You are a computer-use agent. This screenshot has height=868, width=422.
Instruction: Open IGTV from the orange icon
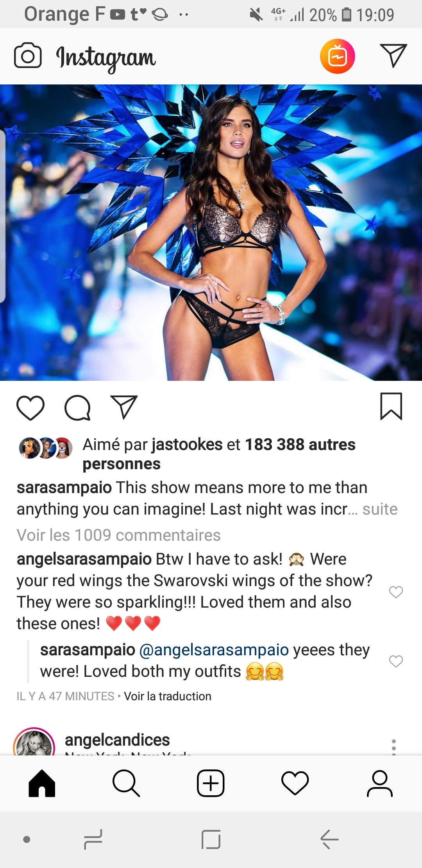tap(337, 56)
